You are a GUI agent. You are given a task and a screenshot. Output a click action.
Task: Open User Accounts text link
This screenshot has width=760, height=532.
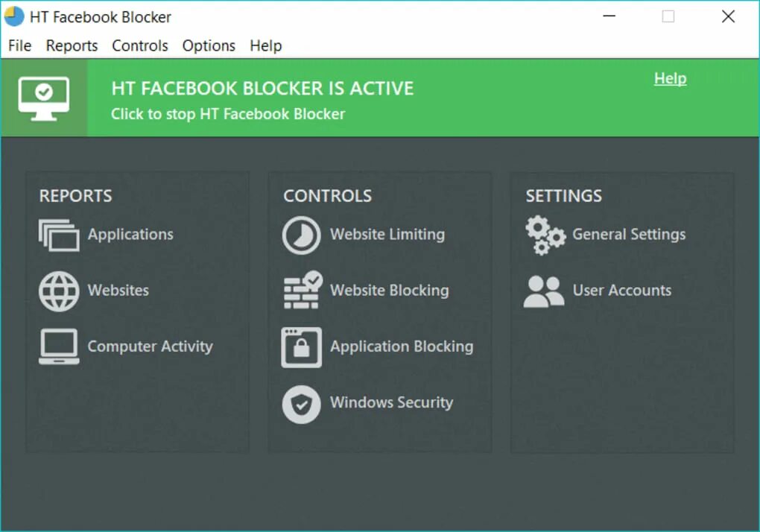point(622,291)
